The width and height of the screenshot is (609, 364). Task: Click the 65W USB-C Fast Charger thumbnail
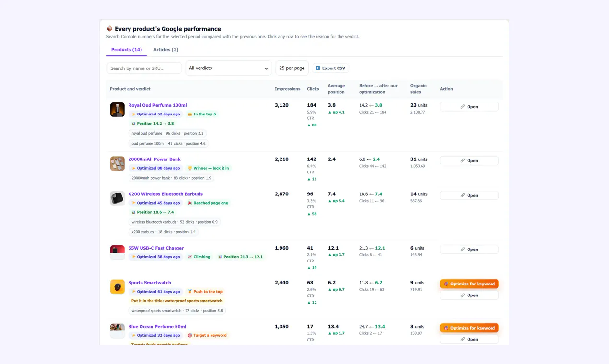(117, 252)
